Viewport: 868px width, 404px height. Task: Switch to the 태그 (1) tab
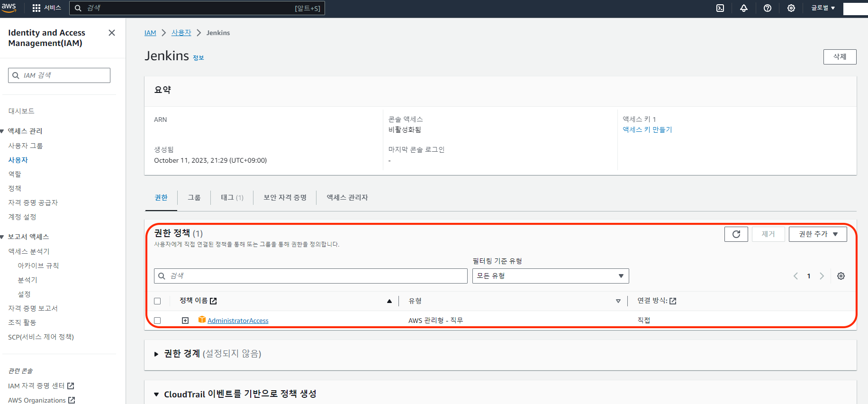tap(232, 198)
